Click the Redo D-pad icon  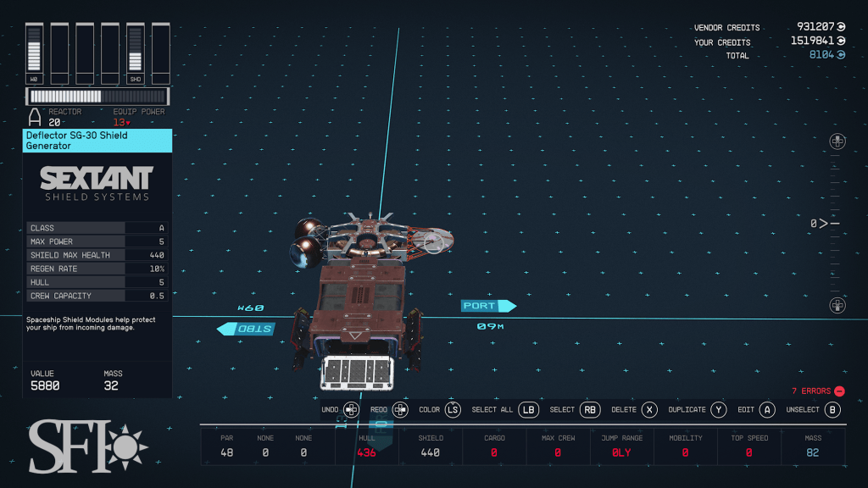[x=399, y=410]
